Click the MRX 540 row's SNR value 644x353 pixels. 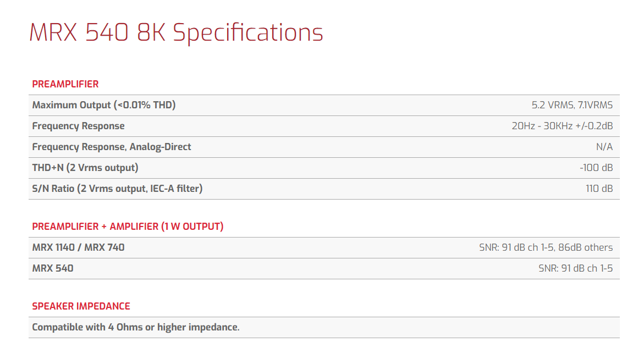click(575, 268)
